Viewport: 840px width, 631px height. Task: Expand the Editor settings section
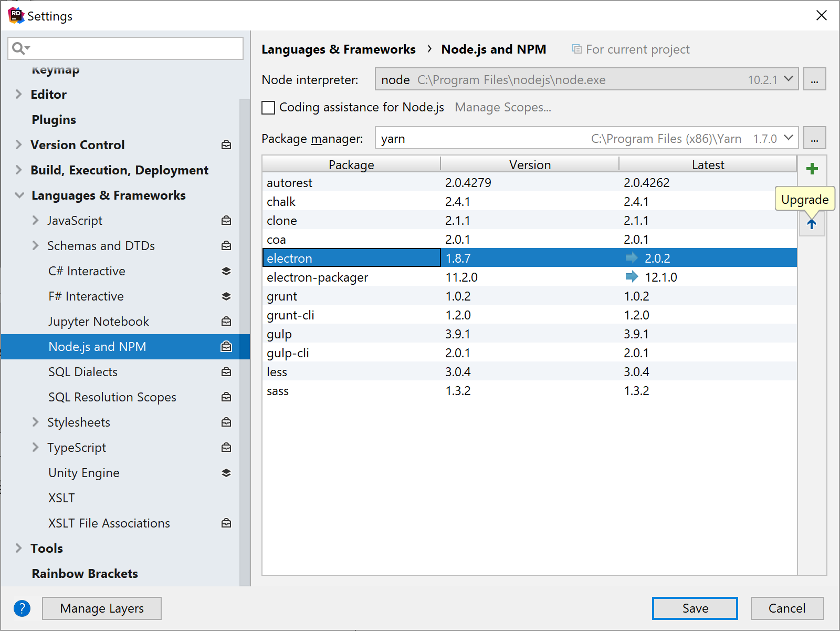(x=19, y=95)
